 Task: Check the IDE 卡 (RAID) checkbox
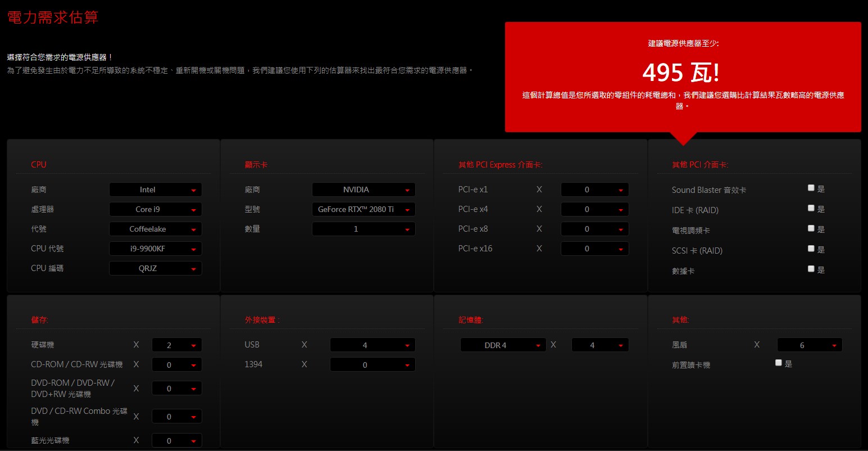coord(811,208)
